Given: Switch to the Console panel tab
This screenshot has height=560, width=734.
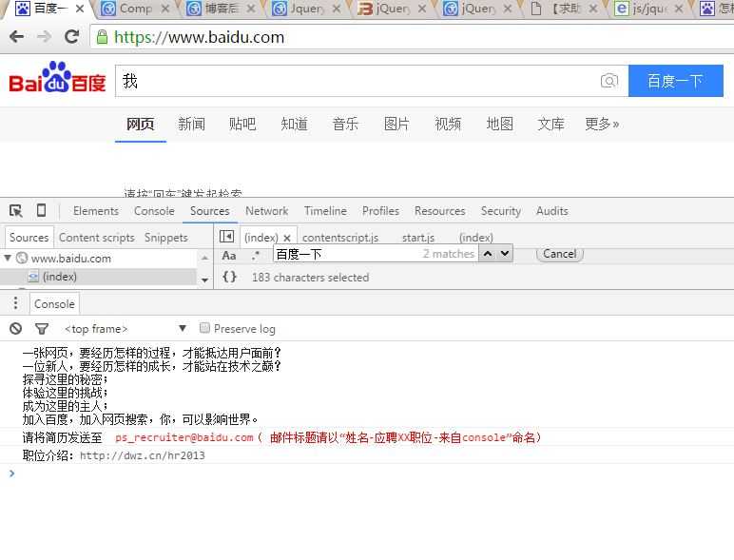Looking at the screenshot, I should 154,211.
